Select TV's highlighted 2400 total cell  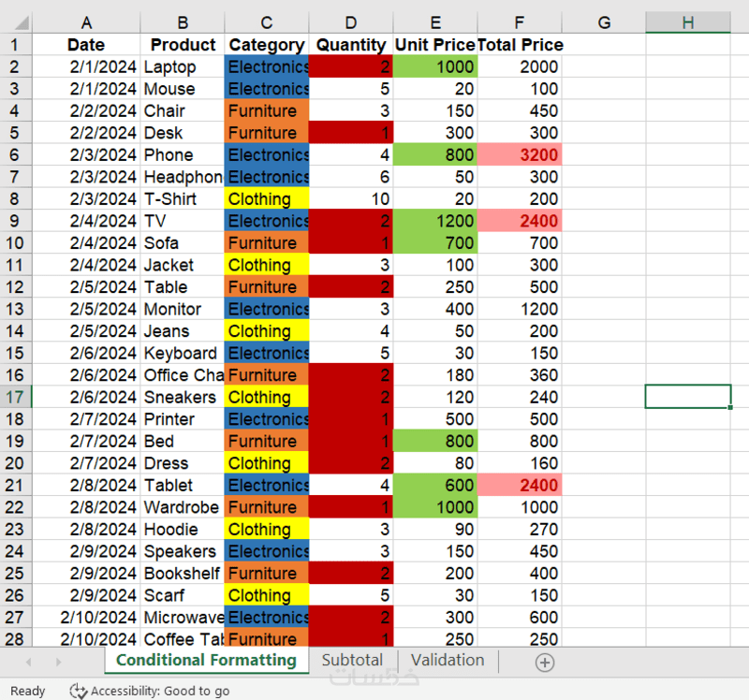click(x=520, y=221)
